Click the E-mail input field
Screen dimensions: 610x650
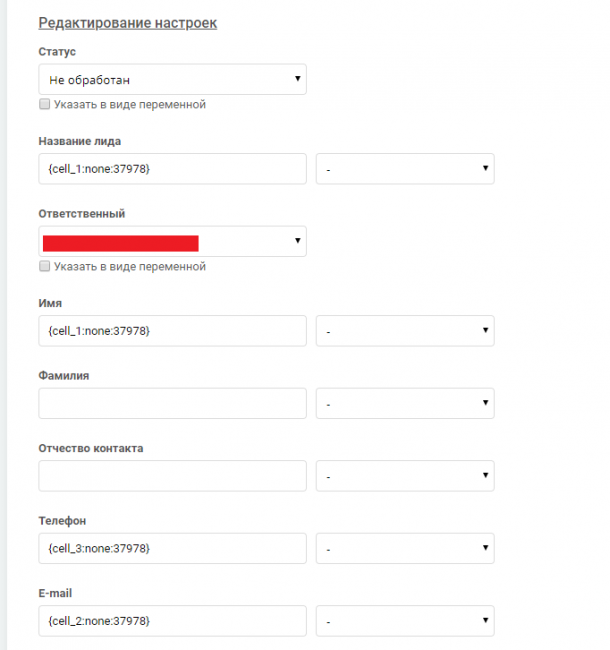172,621
